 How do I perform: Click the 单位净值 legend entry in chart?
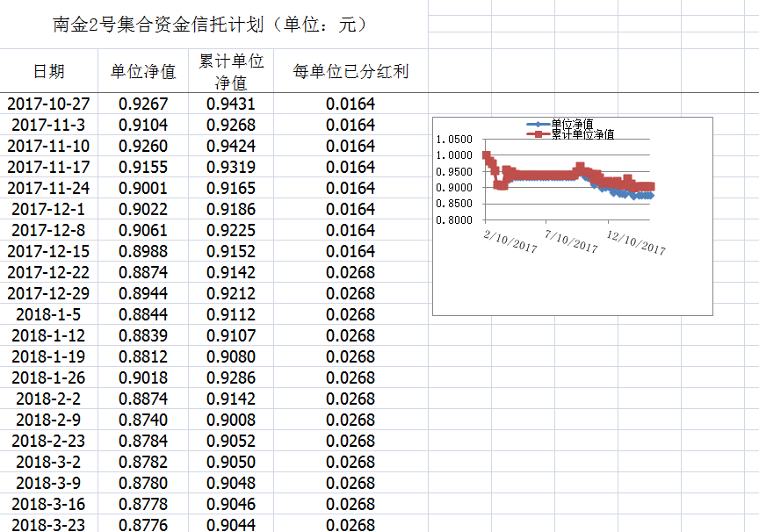point(571,124)
